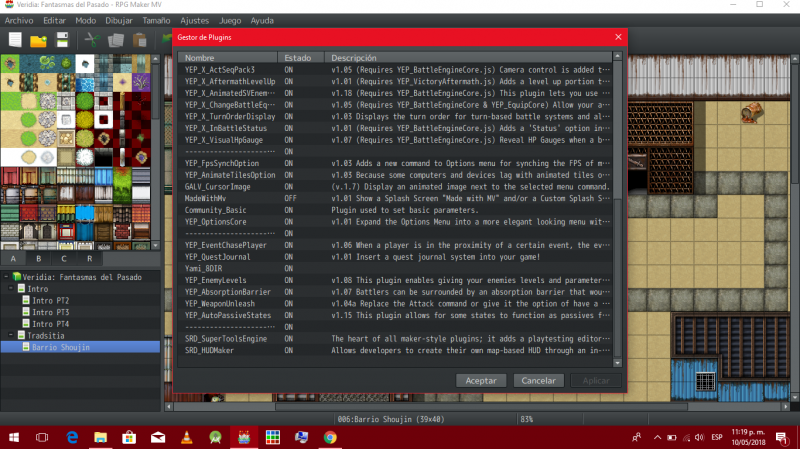Click the Save Project floppy icon

(62, 40)
